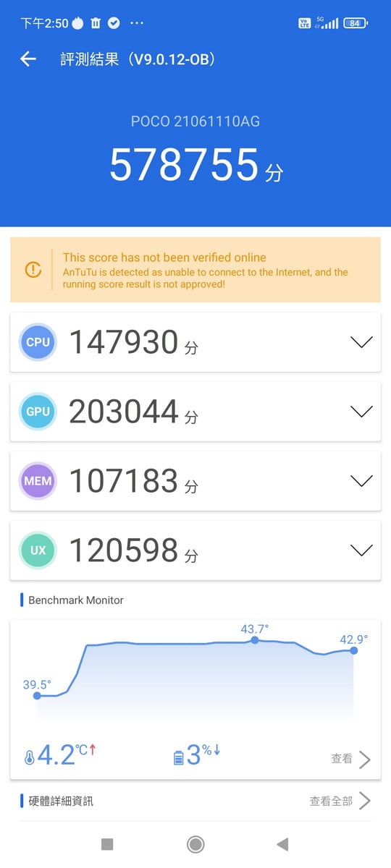Tap the unverified score warning banner
The height and width of the screenshot is (868, 391).
point(195,270)
